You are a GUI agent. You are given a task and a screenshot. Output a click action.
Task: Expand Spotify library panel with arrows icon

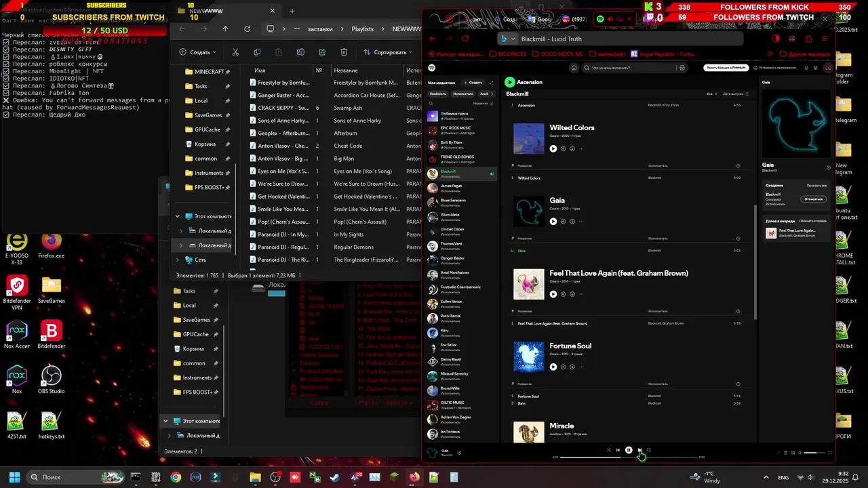491,83
